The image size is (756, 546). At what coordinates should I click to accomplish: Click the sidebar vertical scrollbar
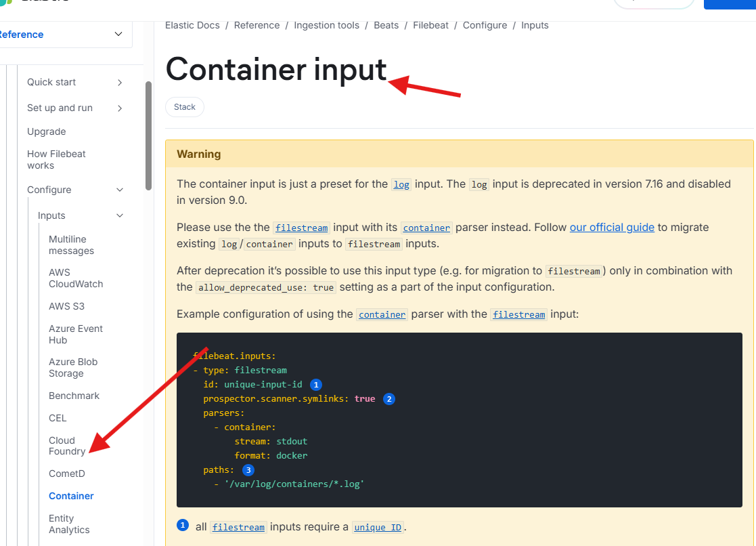[x=148, y=135]
